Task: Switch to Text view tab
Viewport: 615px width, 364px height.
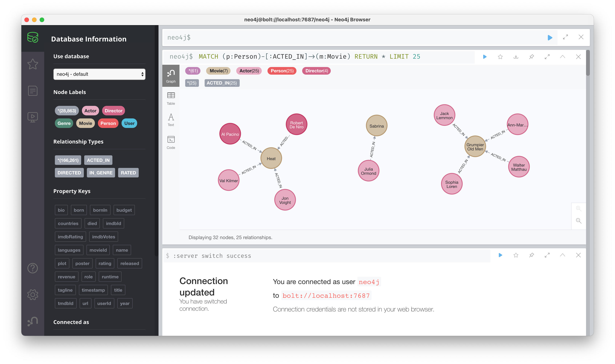Action: pyautogui.click(x=171, y=120)
